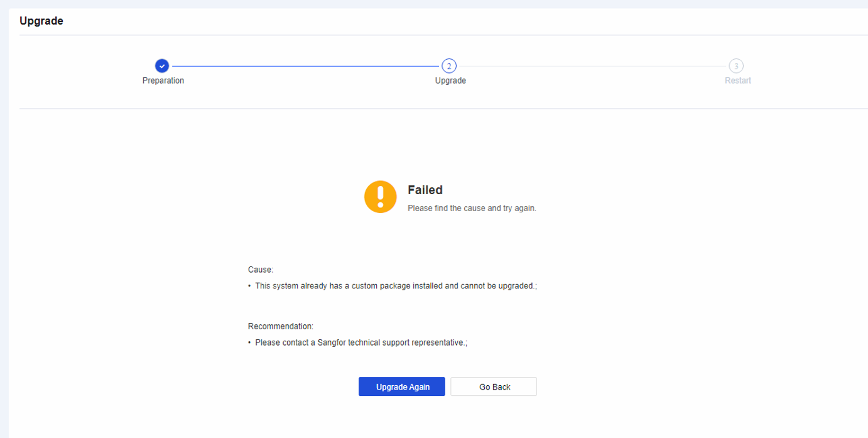This screenshot has width=868, height=438.
Task: Click the blue progress line after Preparation
Action: point(305,66)
